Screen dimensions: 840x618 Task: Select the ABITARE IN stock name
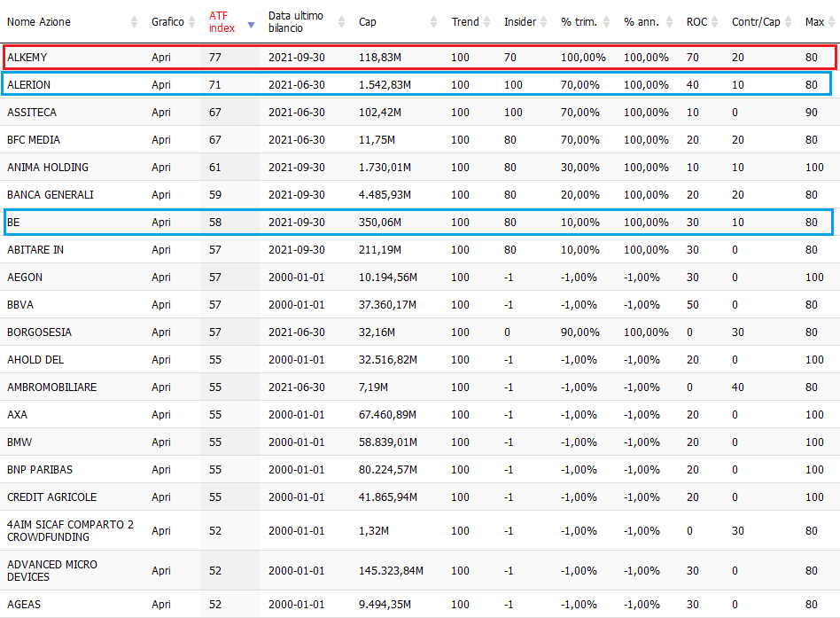click(x=35, y=250)
